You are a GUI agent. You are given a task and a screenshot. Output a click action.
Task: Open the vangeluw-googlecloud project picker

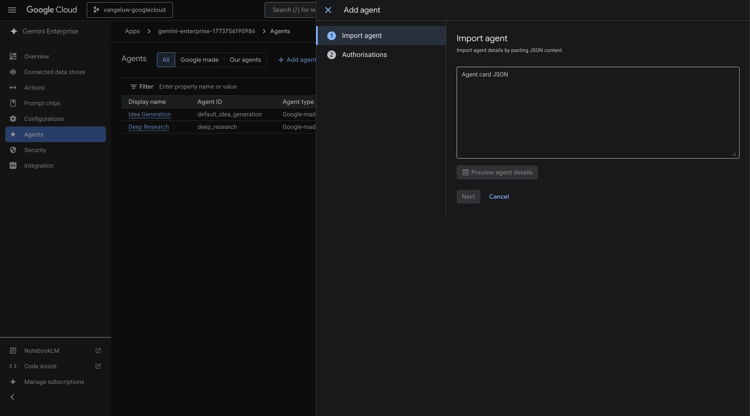[x=130, y=10]
